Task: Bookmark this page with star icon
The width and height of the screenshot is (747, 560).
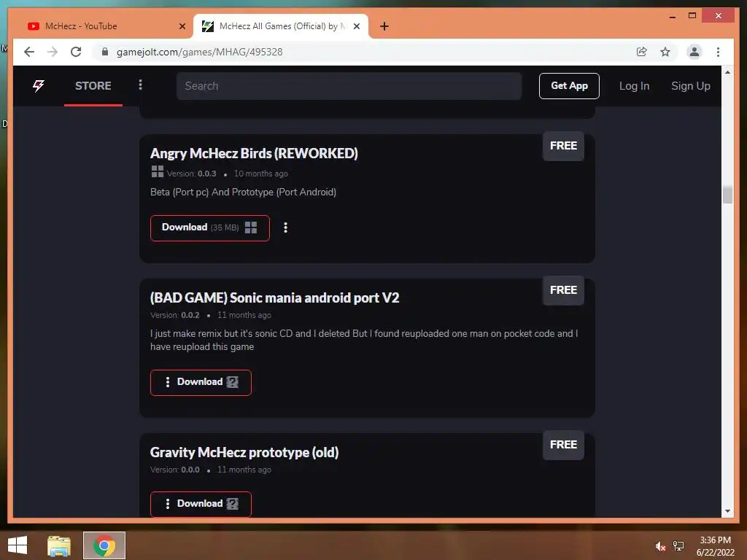Action: point(665,52)
